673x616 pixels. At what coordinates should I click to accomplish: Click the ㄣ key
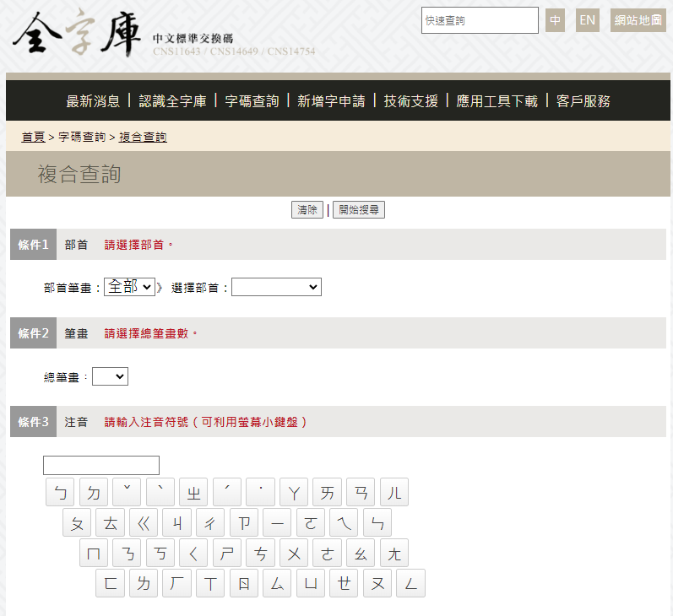[377, 522]
